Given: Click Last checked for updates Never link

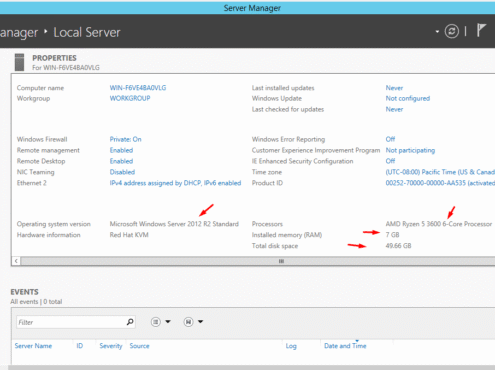Looking at the screenshot, I should (394, 109).
